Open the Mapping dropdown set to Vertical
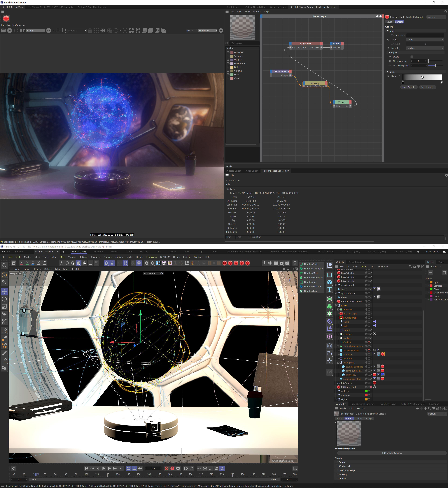 (x=425, y=48)
